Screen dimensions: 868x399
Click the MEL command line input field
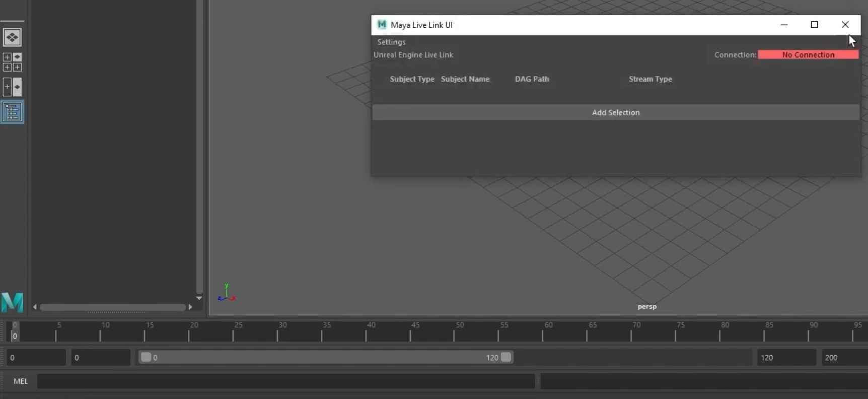tap(286, 381)
